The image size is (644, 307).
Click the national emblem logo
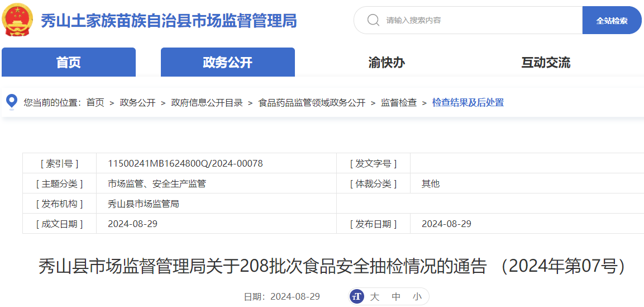point(17,20)
